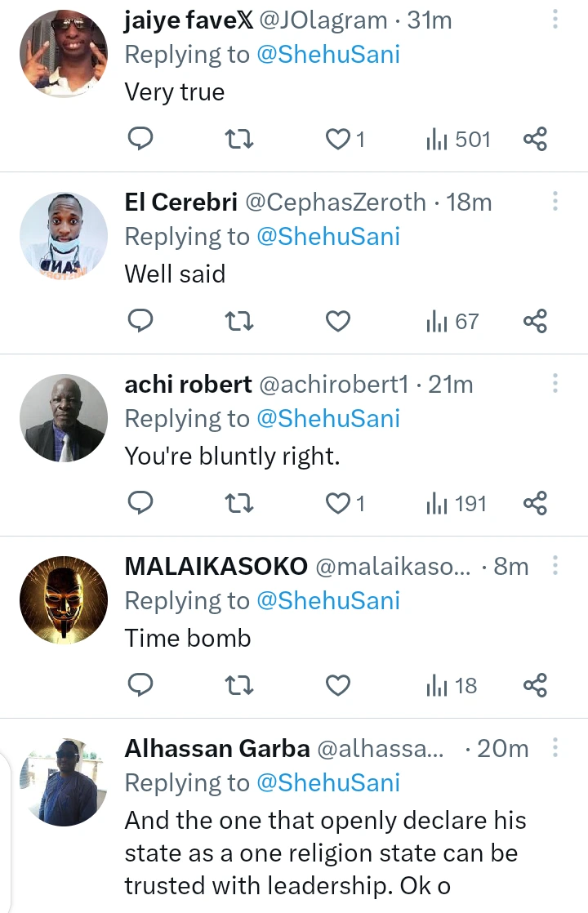View analytics for MALAIKASOKO's "Time bomb" tweet
Viewport: 588px width, 913px height.
(452, 686)
